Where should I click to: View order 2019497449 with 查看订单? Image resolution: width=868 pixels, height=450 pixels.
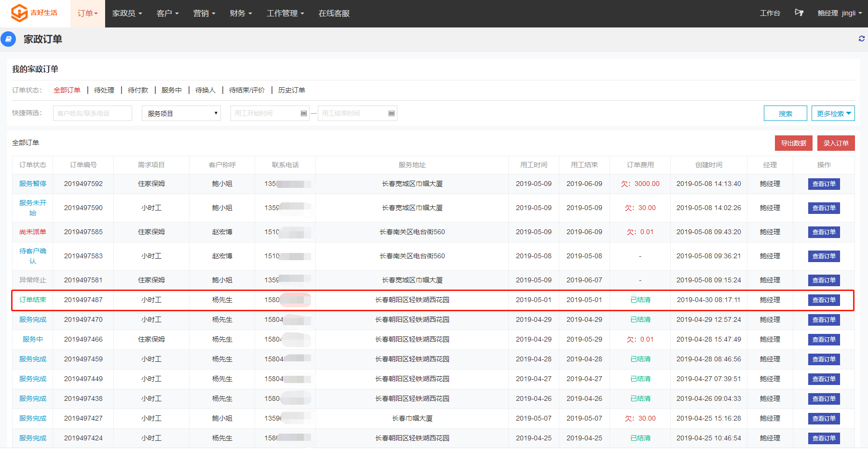click(x=824, y=379)
